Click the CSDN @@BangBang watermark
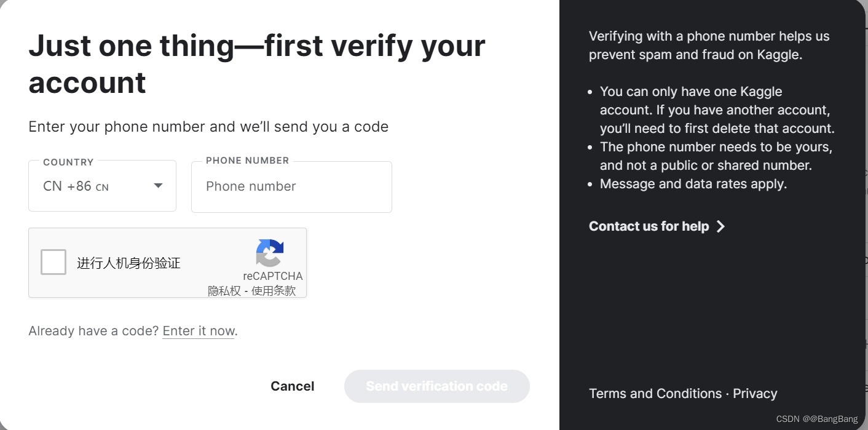This screenshot has width=868, height=430. [816, 419]
